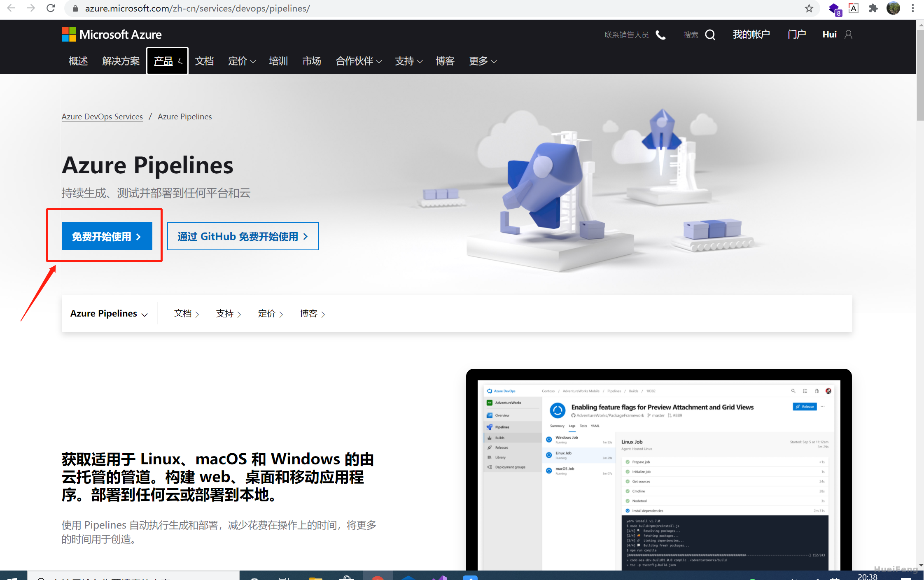The image size is (924, 580).
Task: Click the translate 'A' extension icon
Action: point(854,8)
